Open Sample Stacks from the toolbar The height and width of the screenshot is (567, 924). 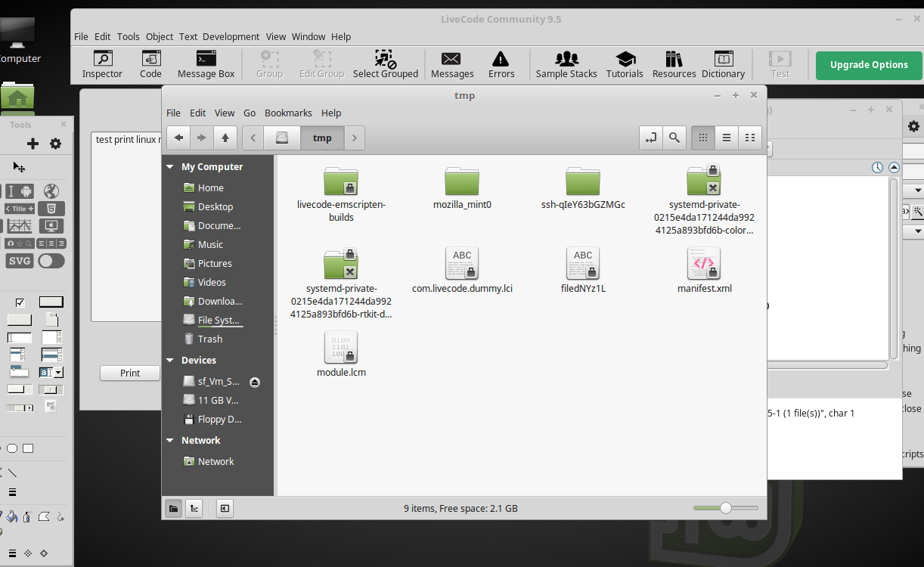pos(566,64)
